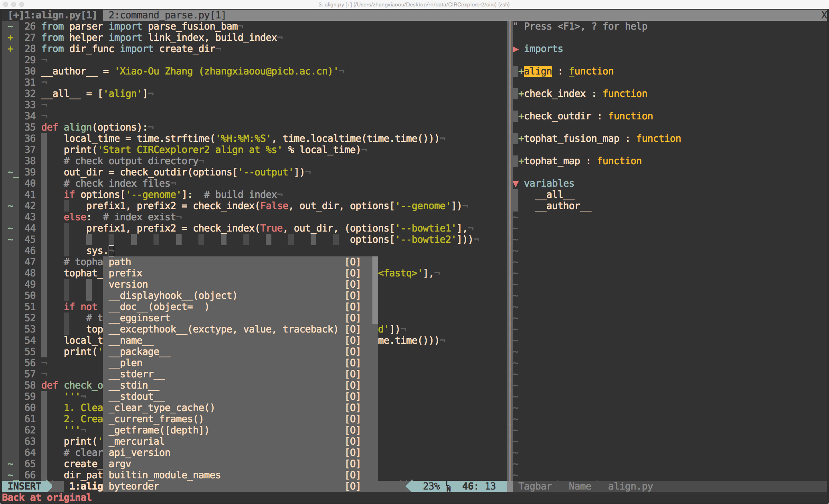
Task: Click the 23% position indicator in statusline
Action: (x=431, y=486)
